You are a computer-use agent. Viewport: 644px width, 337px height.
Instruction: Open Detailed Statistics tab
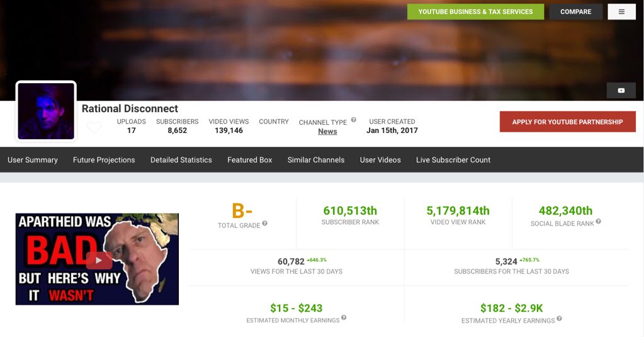pyautogui.click(x=181, y=160)
